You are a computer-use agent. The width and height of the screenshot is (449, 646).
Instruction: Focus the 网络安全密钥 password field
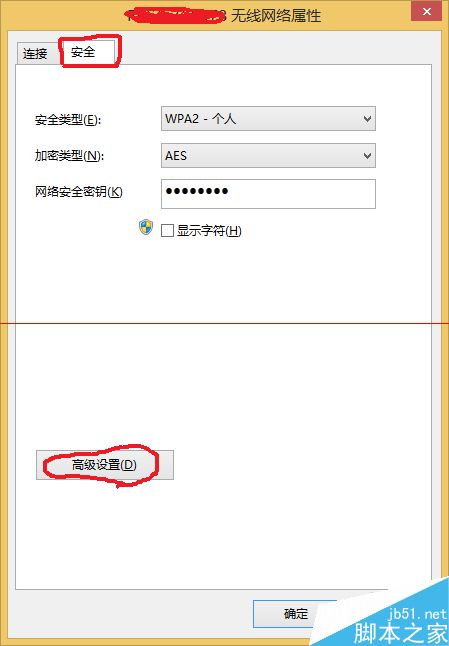(268, 194)
